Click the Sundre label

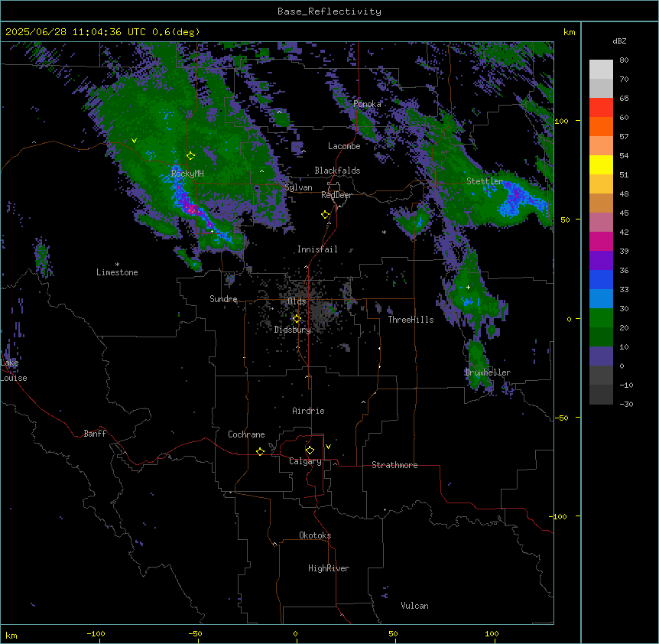click(223, 299)
